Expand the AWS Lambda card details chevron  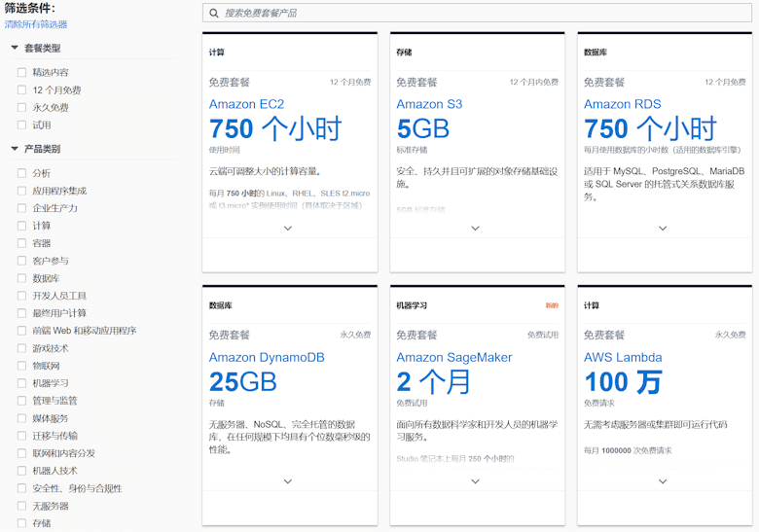(x=663, y=481)
